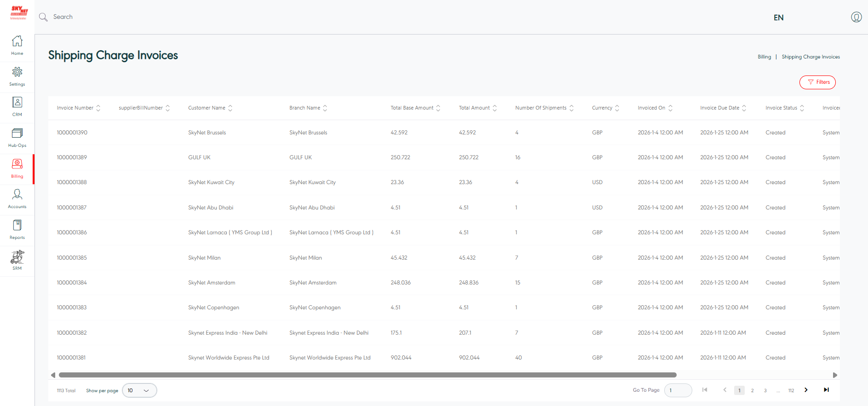Click the SkyNet logo

(19, 12)
